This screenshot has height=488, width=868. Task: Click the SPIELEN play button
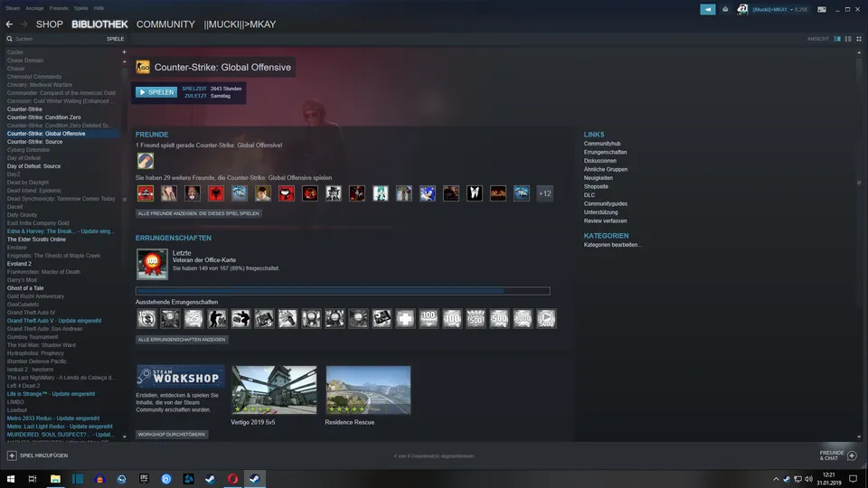[156, 92]
